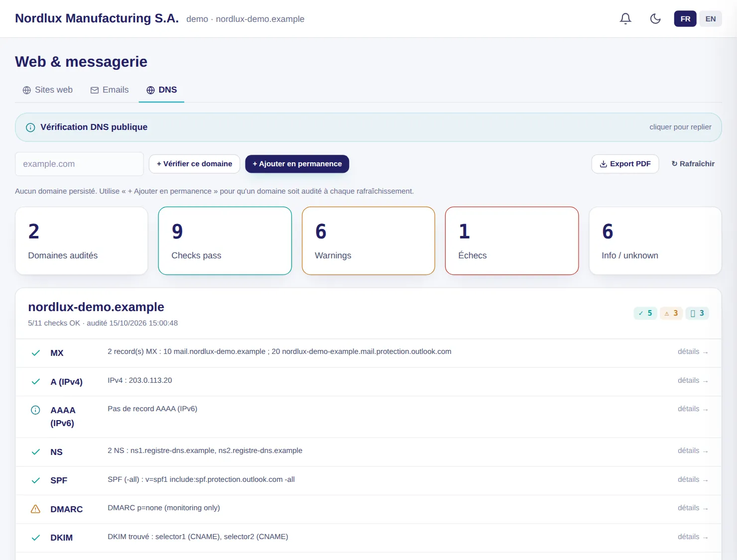Open détails for the NS record

point(693,450)
